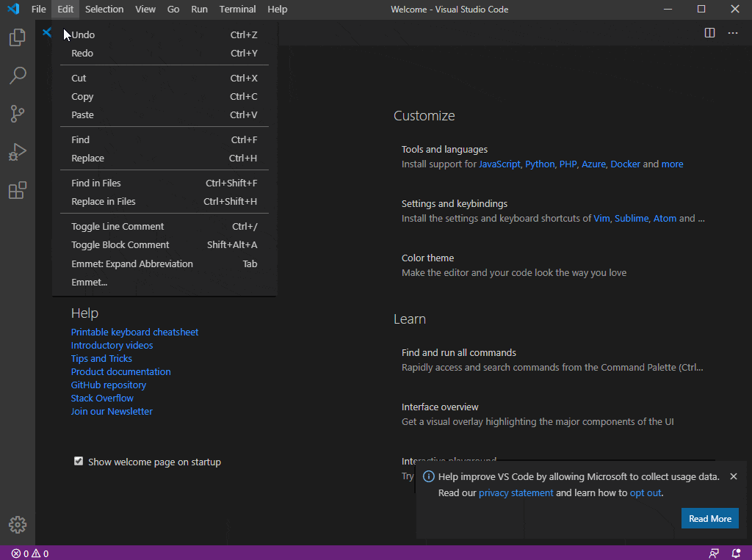This screenshot has width=752, height=560.
Task: Open GitHub repository link
Action: pos(109,385)
